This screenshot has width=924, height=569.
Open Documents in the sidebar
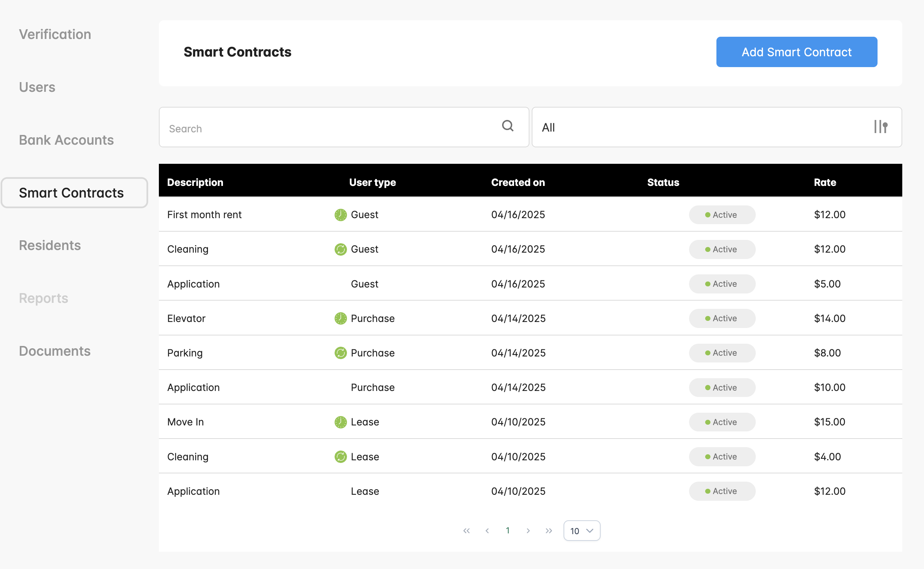click(55, 351)
